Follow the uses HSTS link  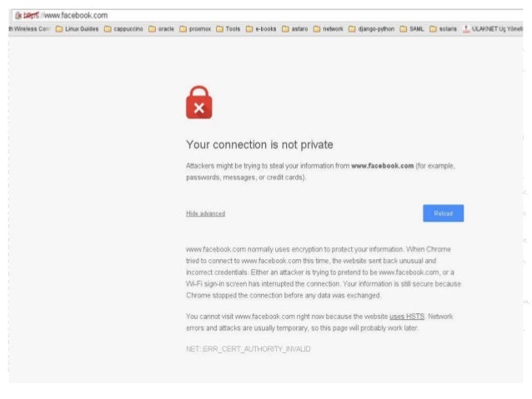coord(407,317)
